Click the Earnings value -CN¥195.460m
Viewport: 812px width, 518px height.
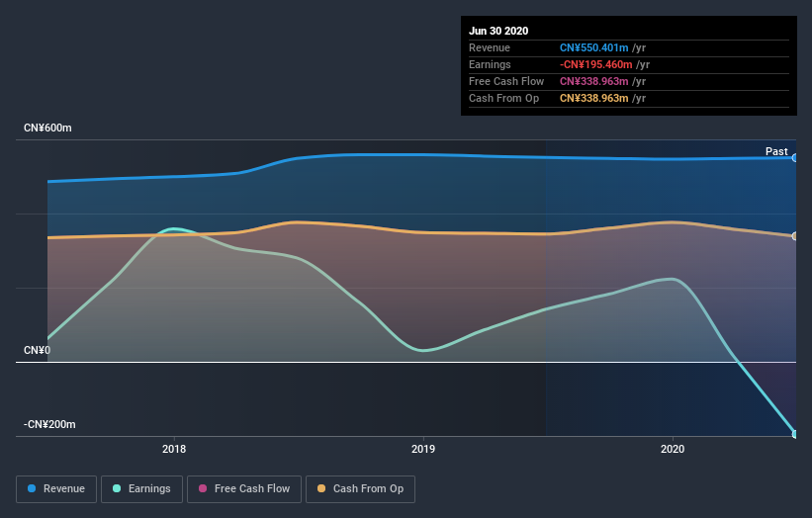pyautogui.click(x=596, y=64)
